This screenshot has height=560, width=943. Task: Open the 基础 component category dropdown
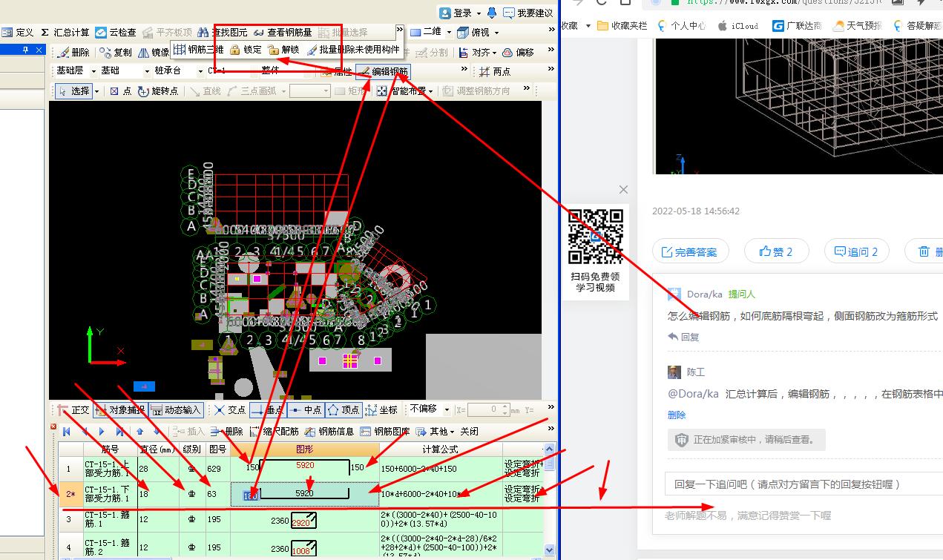coord(145,71)
